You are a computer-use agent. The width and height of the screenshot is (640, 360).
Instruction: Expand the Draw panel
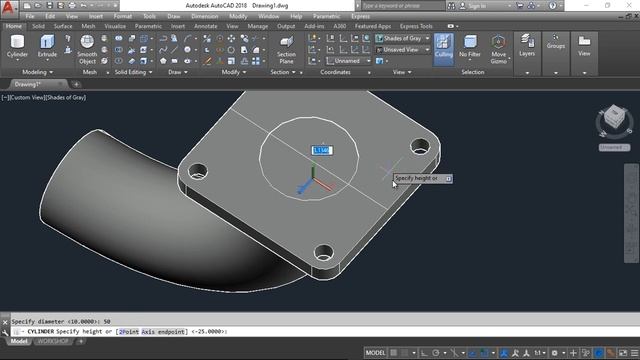point(178,72)
